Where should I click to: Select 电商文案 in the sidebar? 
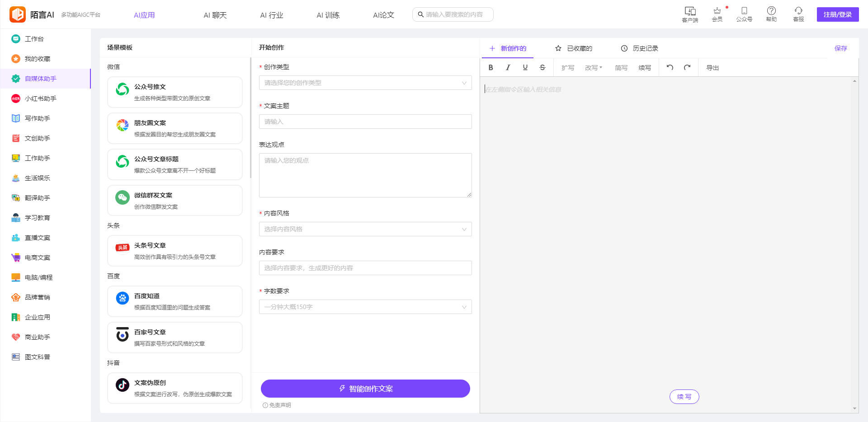(45, 258)
